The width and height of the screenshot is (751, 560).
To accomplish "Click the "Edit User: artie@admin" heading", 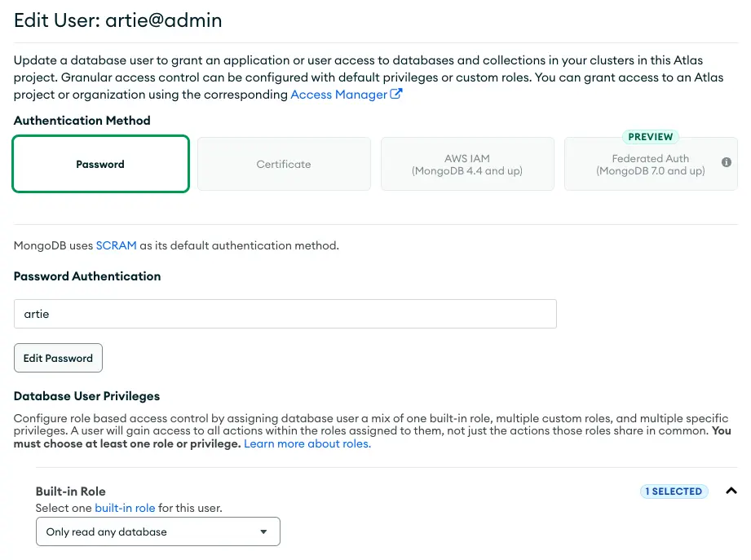I will [117, 20].
